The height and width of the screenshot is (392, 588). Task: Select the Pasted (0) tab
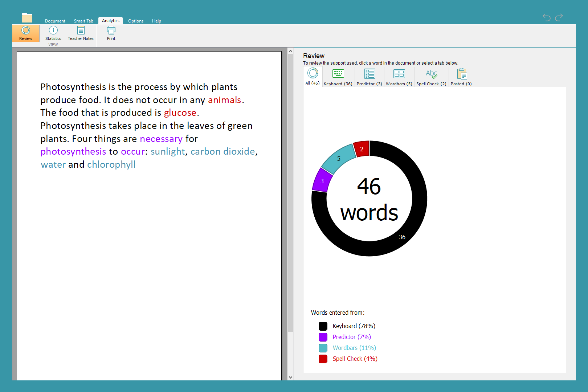[461, 77]
